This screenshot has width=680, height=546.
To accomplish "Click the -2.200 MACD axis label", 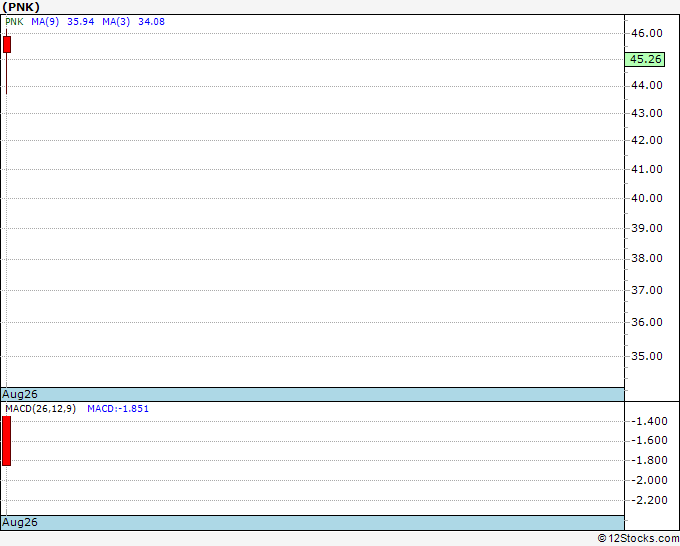I will coord(649,500).
